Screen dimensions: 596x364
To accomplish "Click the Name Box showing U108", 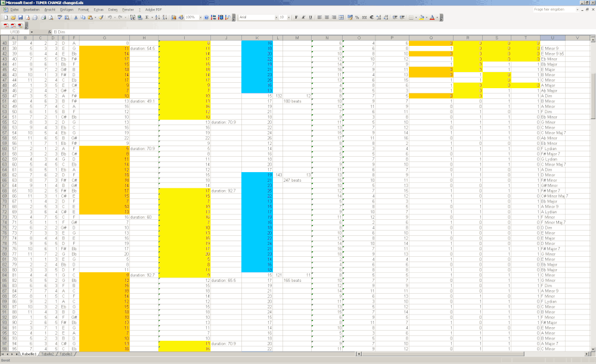I will tap(15, 32).
